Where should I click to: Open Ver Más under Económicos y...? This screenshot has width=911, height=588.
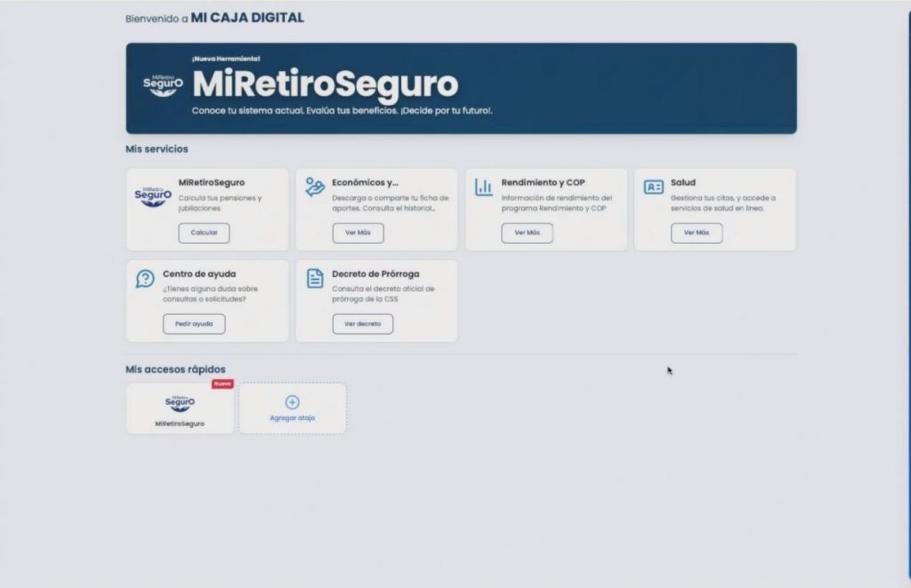pos(358,233)
